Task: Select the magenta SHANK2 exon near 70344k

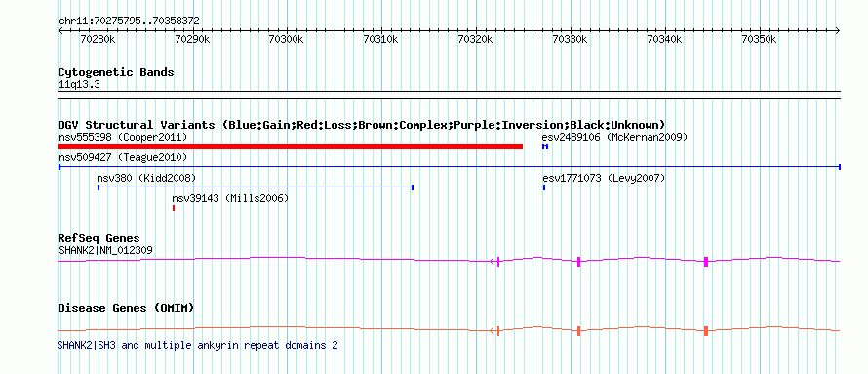Action: (706, 262)
